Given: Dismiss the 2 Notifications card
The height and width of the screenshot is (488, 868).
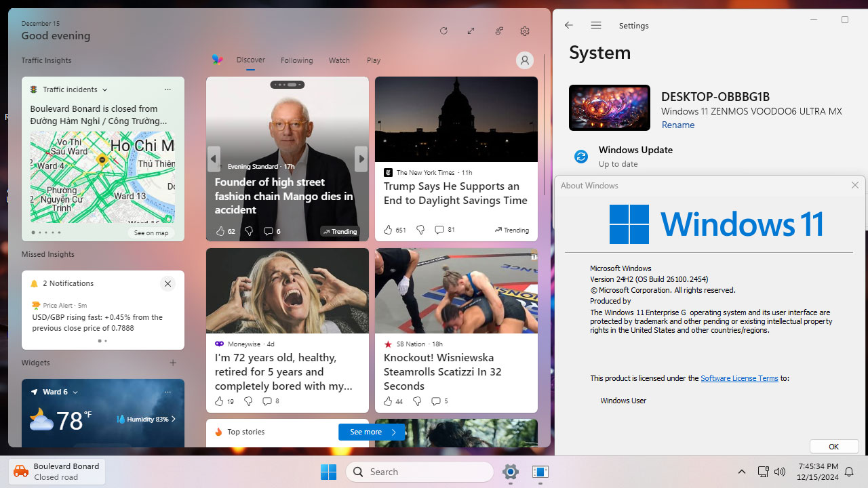Looking at the screenshot, I should tap(167, 283).
